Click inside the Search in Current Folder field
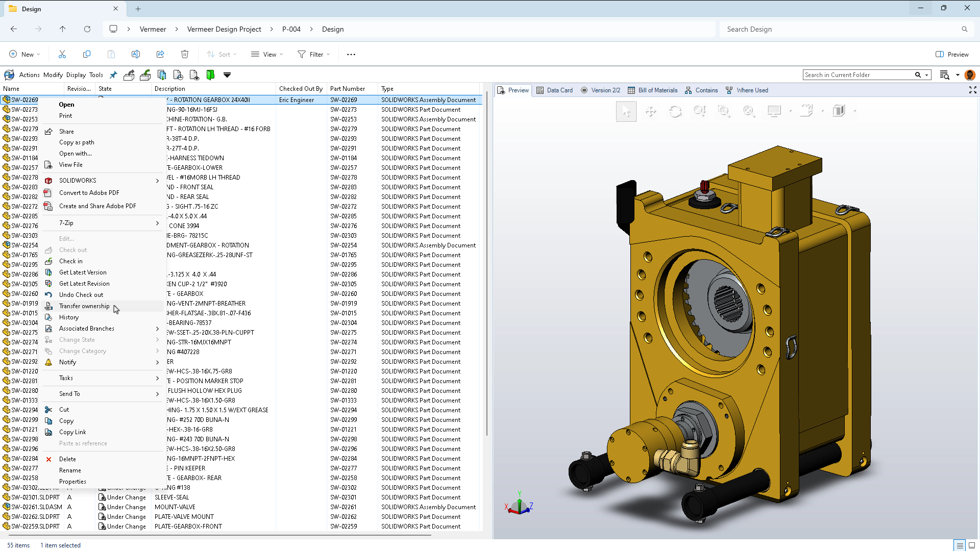 [857, 74]
